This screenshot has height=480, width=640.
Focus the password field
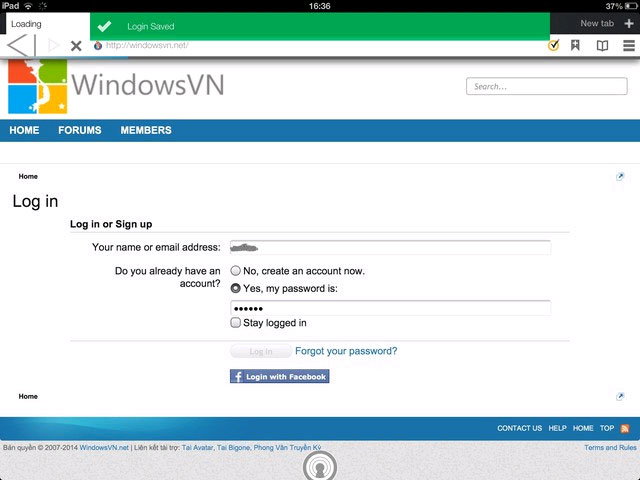391,308
